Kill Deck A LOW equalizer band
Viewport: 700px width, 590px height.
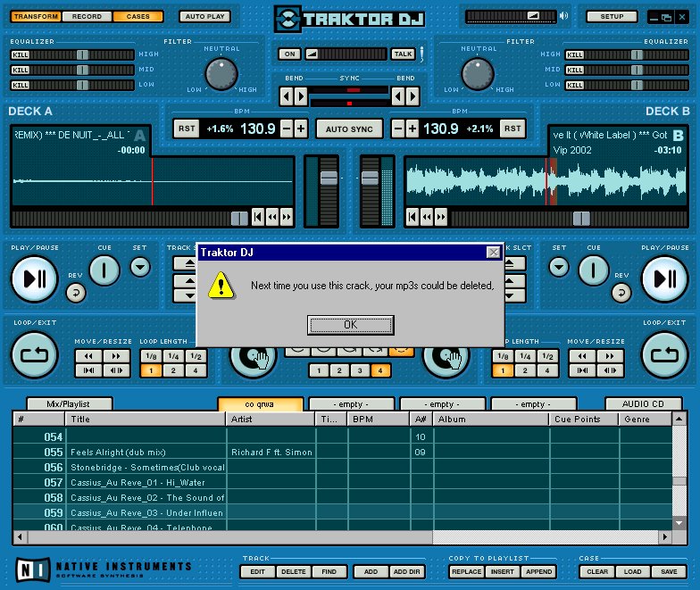21,86
